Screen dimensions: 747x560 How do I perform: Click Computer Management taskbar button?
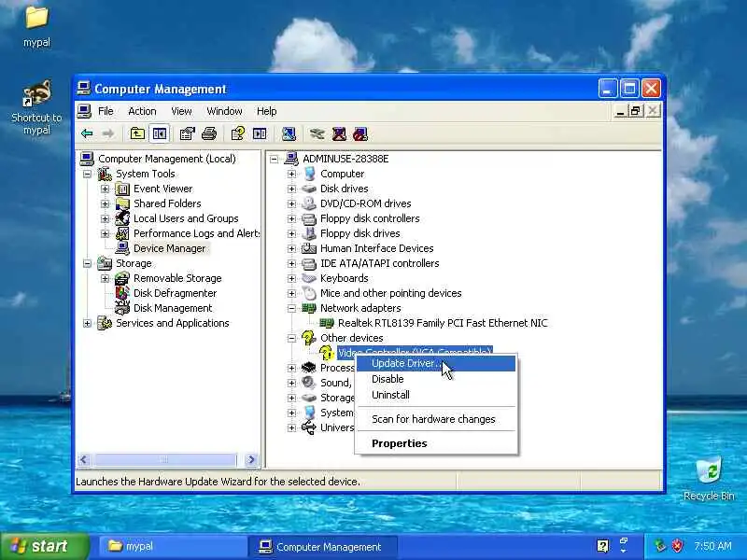pyautogui.click(x=322, y=546)
